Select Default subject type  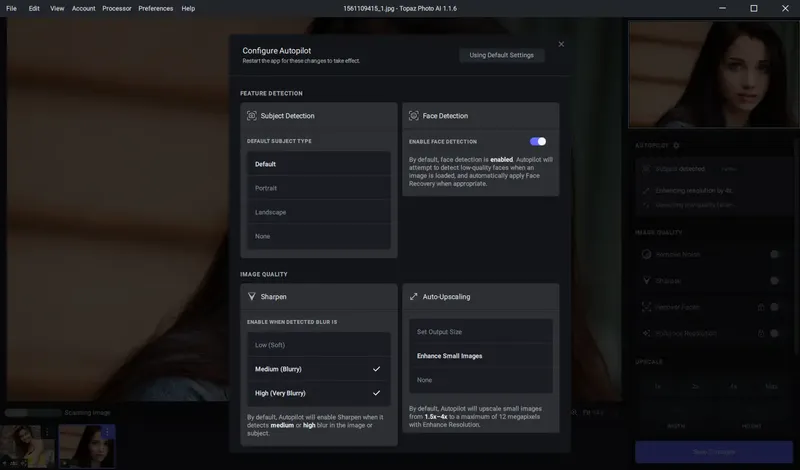319,164
